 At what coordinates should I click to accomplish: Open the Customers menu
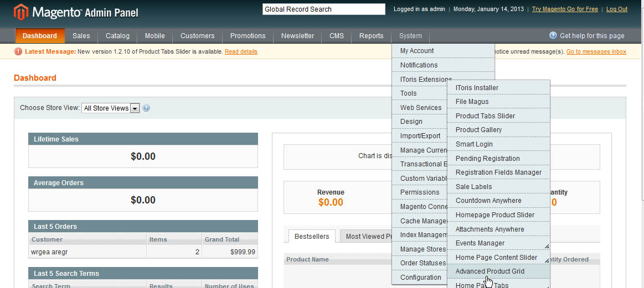198,36
